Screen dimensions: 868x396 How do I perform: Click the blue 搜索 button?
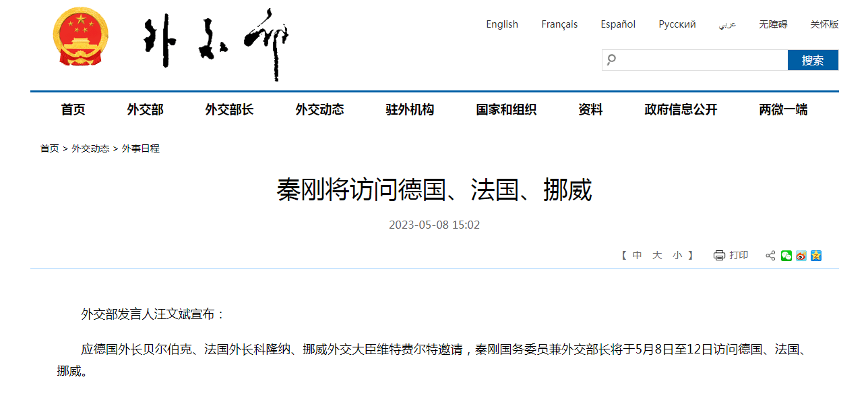pyautogui.click(x=813, y=60)
